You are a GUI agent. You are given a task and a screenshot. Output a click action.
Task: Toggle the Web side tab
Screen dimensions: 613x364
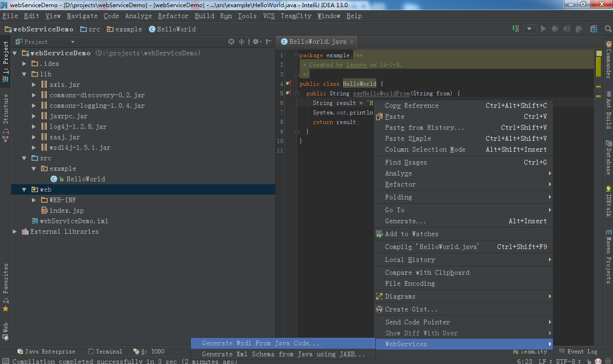pyautogui.click(x=5, y=332)
